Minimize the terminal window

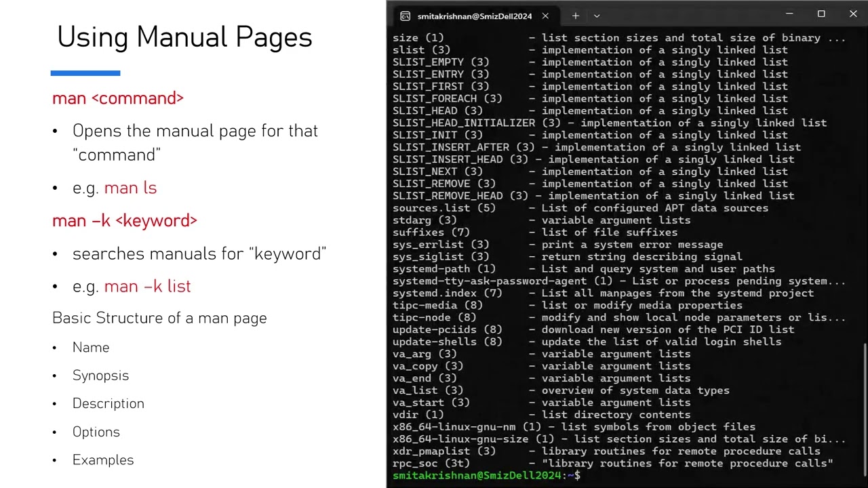(789, 14)
